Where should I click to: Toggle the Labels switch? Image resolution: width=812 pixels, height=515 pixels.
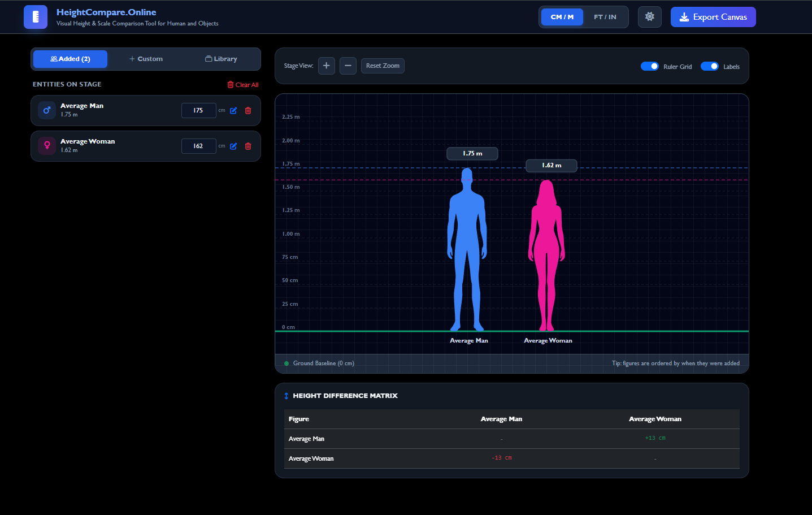pos(710,66)
